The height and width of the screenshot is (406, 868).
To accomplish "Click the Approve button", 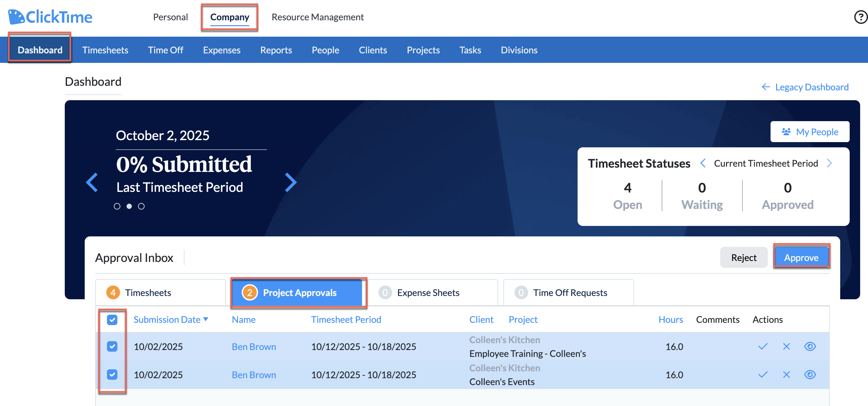I will pyautogui.click(x=801, y=257).
